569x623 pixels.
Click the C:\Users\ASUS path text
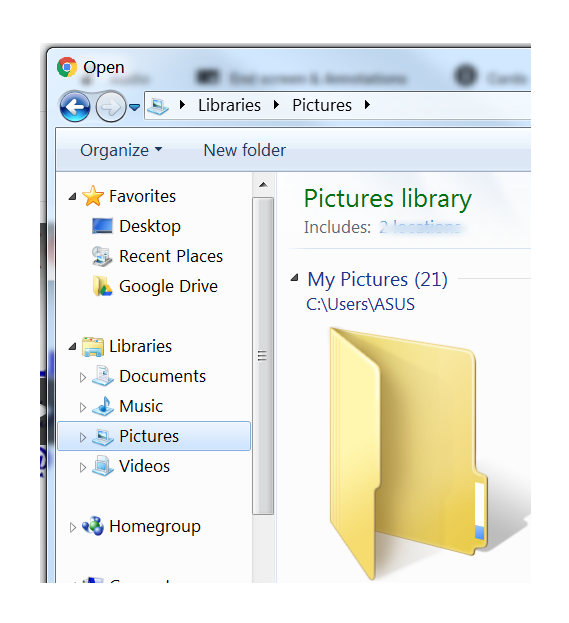coord(360,304)
